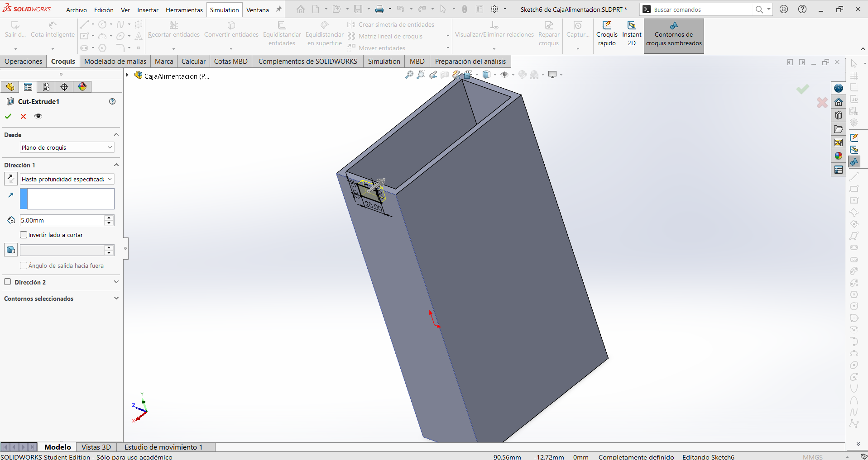Expand the Dirección 2 section chevron
The image size is (868, 460).
(116, 282)
